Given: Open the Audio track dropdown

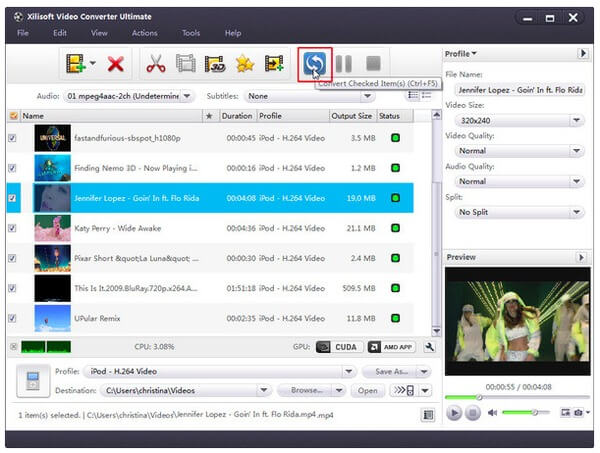Looking at the screenshot, I should (187, 96).
